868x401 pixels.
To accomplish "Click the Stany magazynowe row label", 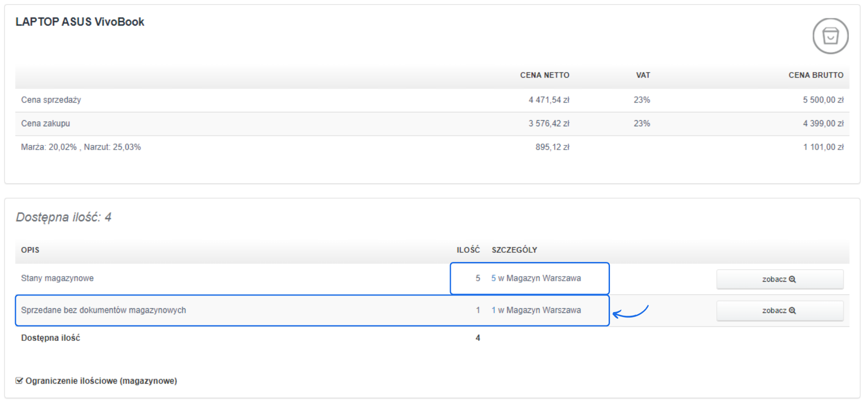I will tap(57, 278).
